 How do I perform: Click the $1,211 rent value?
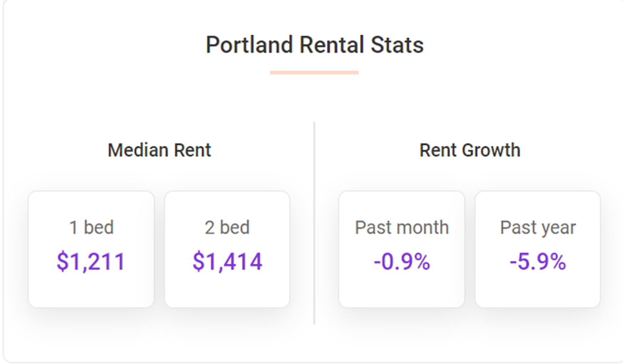(x=91, y=262)
